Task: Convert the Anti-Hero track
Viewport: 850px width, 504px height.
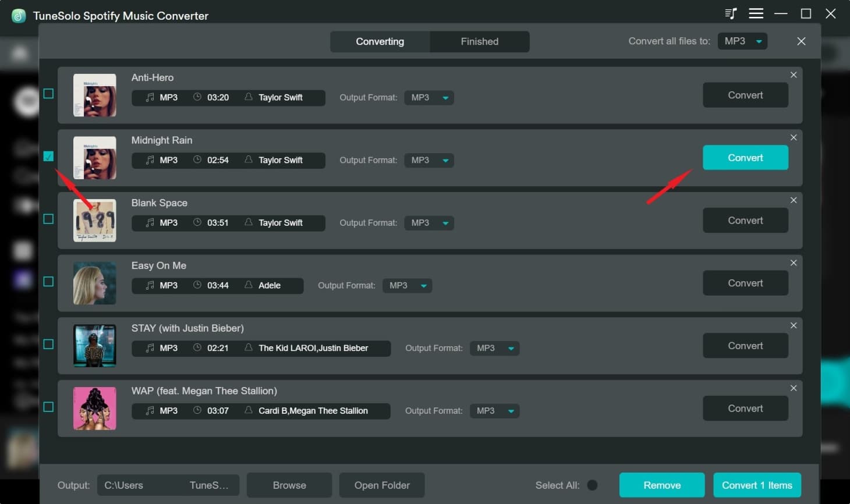Action: tap(745, 95)
